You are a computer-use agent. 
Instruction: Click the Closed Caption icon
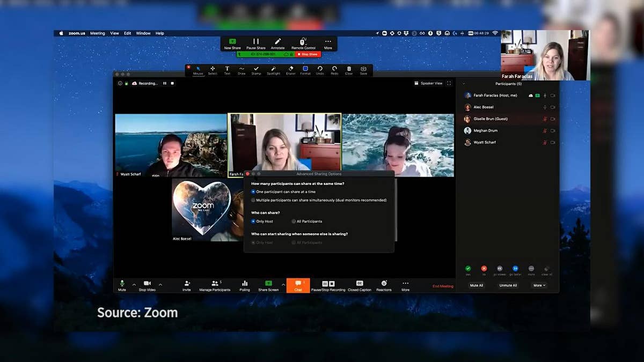[360, 285]
